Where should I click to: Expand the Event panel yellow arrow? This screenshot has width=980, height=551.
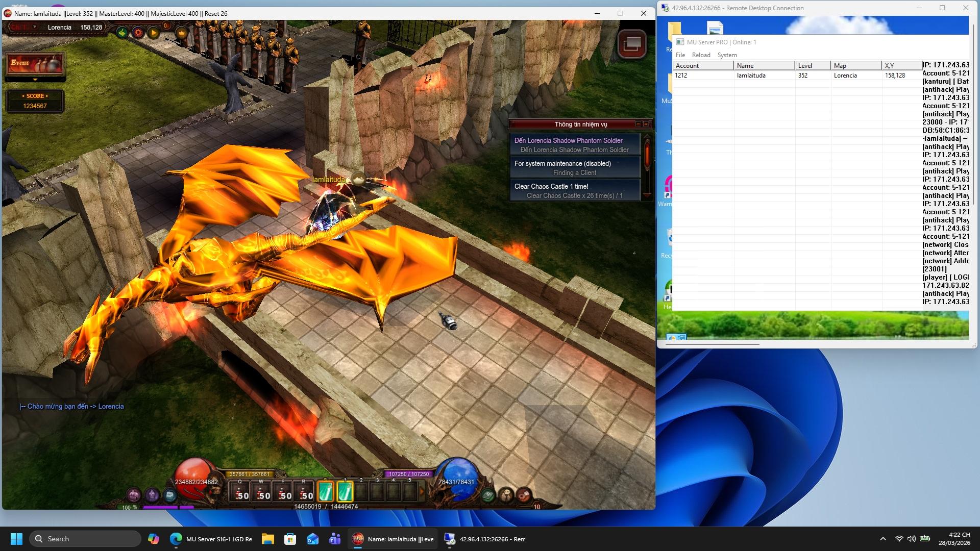[35, 80]
